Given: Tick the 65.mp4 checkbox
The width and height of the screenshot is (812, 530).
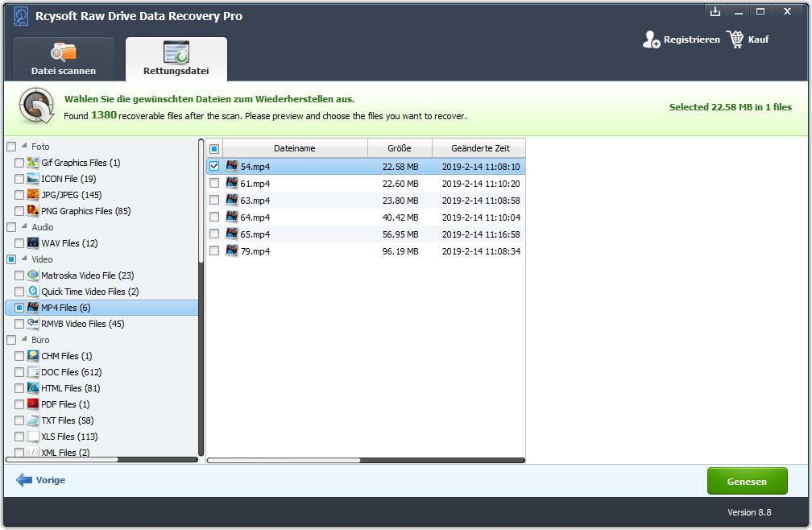Looking at the screenshot, I should pyautogui.click(x=214, y=234).
